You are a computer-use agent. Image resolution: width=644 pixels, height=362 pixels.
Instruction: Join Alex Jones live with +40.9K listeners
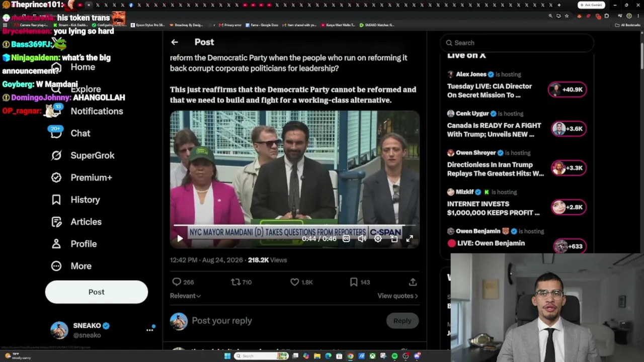(568, 89)
